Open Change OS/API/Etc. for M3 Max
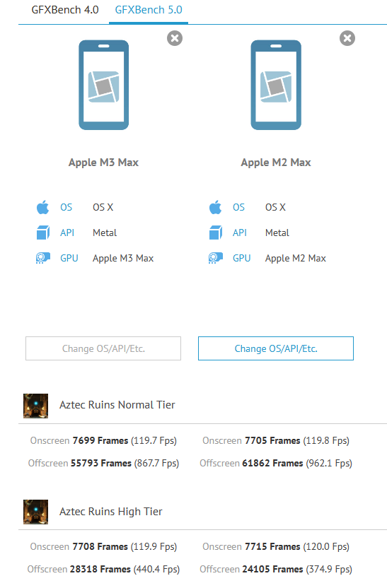This screenshot has width=387, height=588. pyautogui.click(x=103, y=348)
